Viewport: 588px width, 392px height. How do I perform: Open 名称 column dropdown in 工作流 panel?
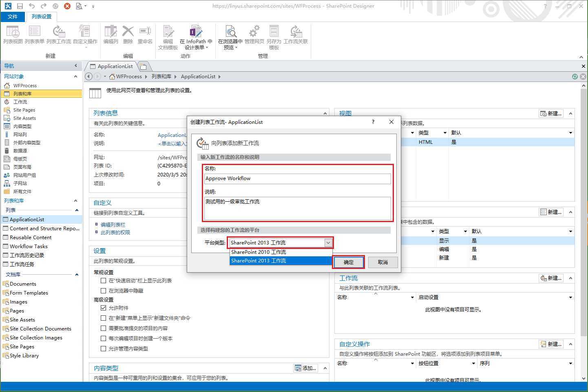(x=412, y=297)
